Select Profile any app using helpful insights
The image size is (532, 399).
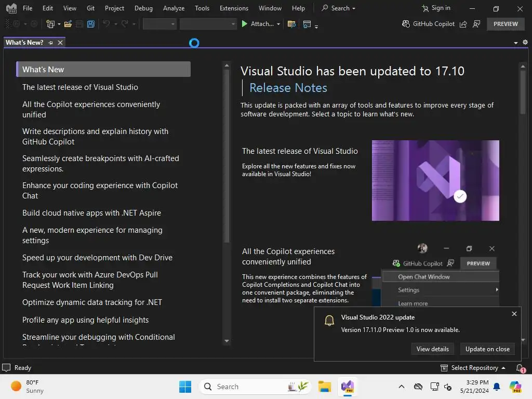coord(86,320)
